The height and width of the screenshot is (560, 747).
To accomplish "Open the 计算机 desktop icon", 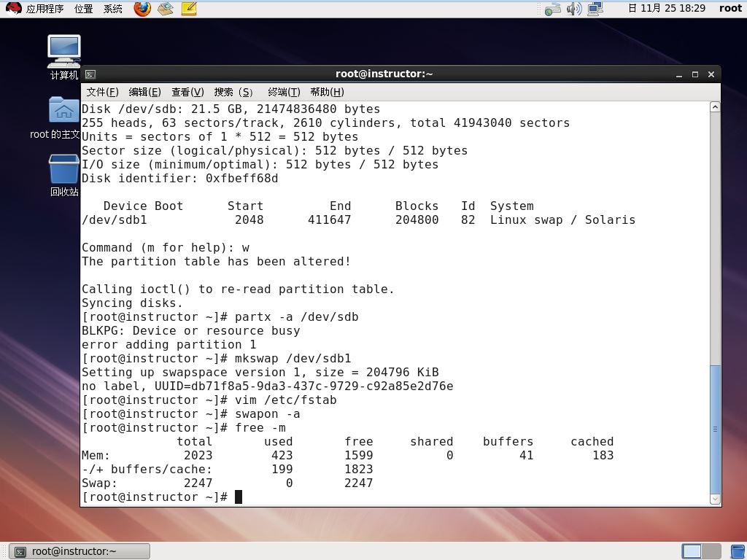I will tap(64, 57).
